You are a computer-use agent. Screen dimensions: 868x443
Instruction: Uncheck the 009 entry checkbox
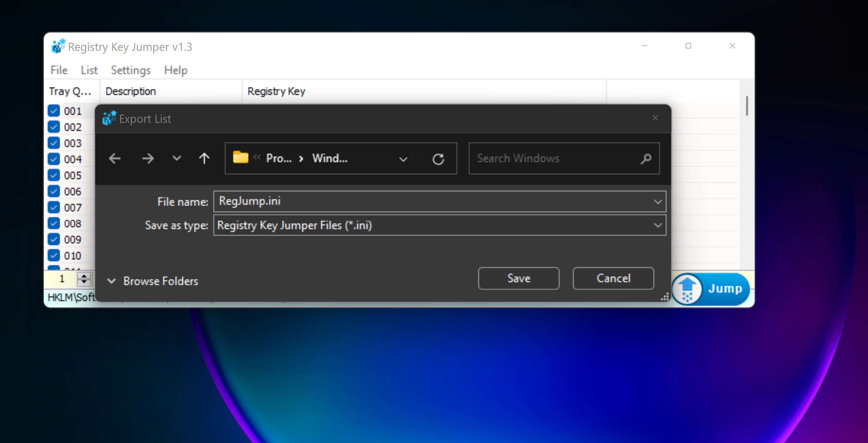(x=54, y=239)
